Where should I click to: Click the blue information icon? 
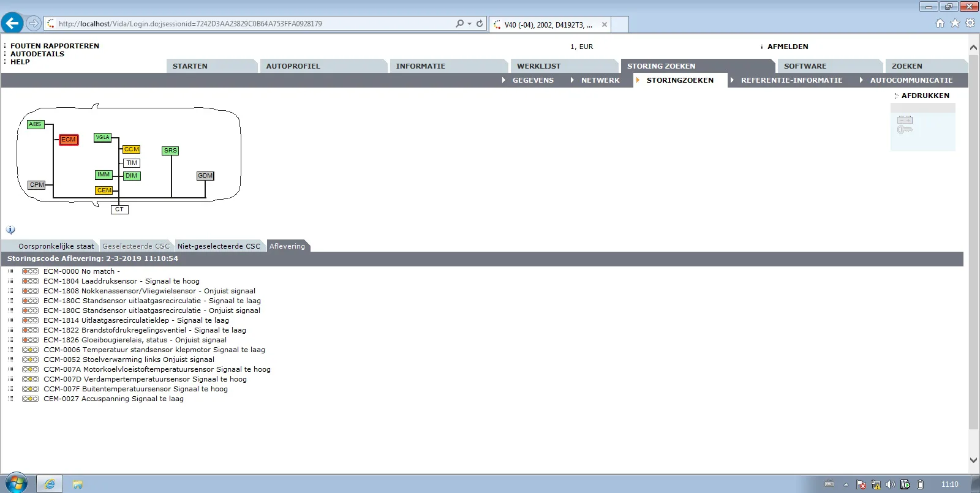[x=10, y=230]
